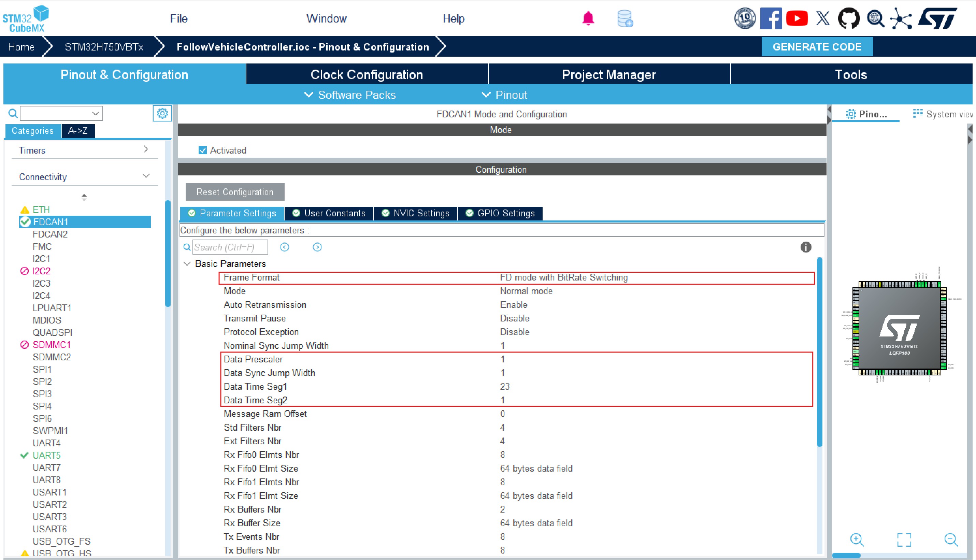Screen dimensions: 976x560
Task: Open the GPIO Settings tab
Action: pos(500,213)
